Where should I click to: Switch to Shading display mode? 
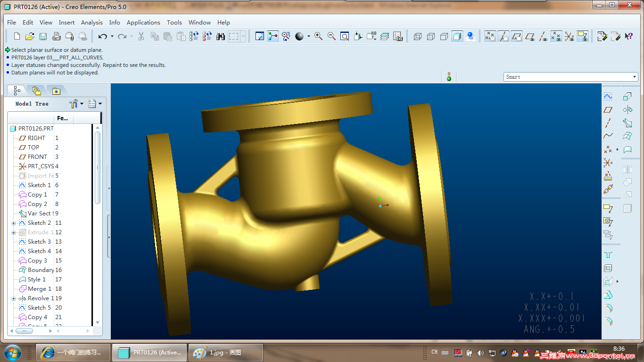(457, 36)
